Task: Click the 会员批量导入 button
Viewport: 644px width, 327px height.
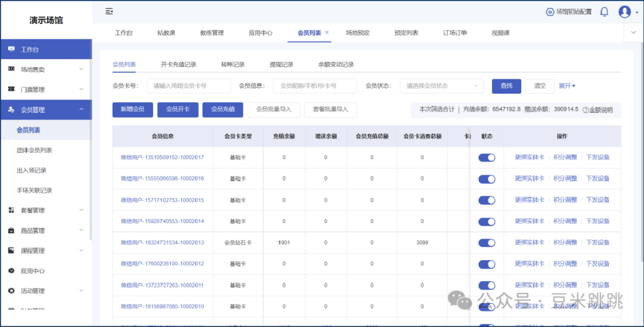Action: pyautogui.click(x=274, y=110)
